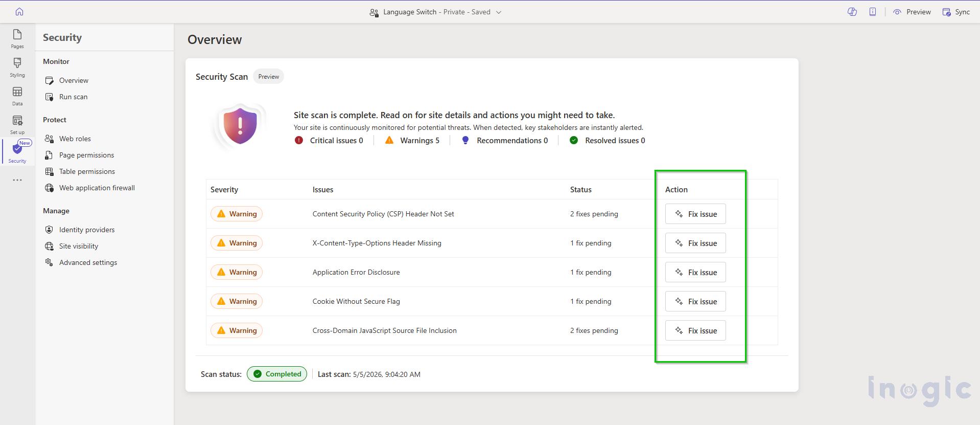Click the Preview button in top bar
The width and height of the screenshot is (980, 425).
(x=912, y=12)
